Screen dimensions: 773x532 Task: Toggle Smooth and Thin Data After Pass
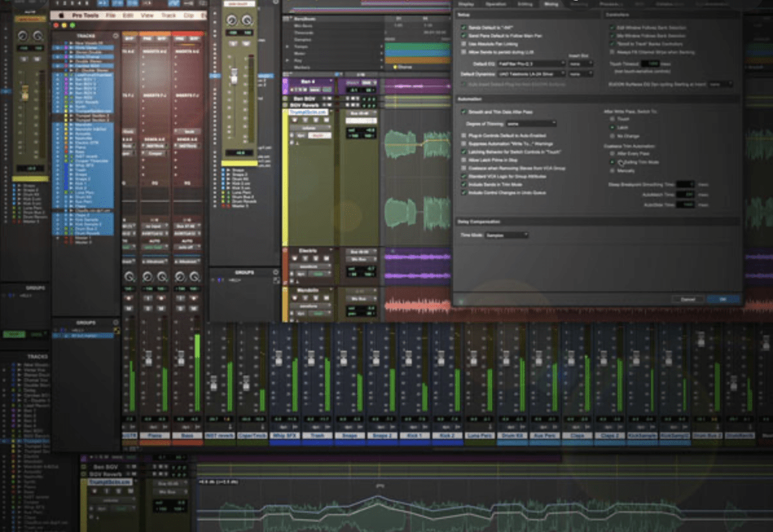coord(463,112)
